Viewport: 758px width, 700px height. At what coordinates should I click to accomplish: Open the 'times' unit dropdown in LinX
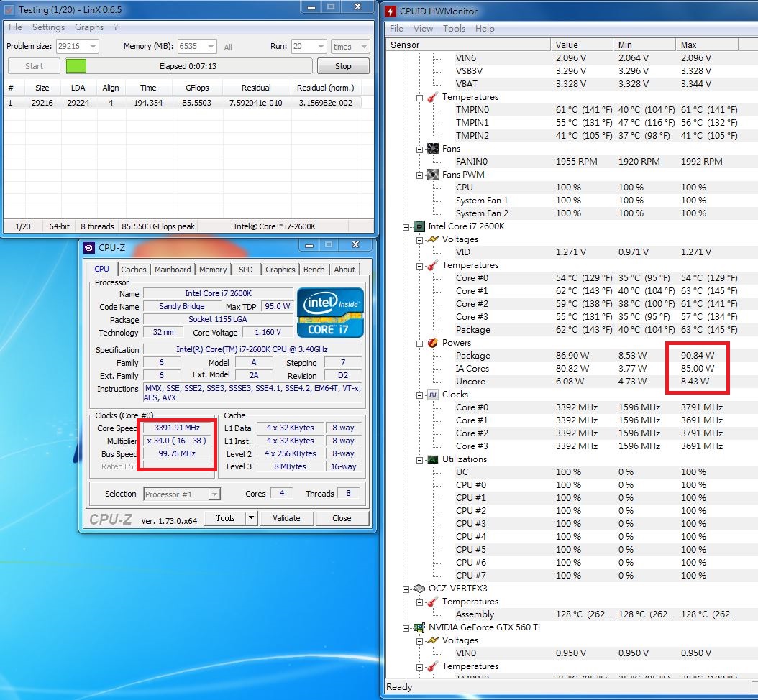(x=363, y=47)
